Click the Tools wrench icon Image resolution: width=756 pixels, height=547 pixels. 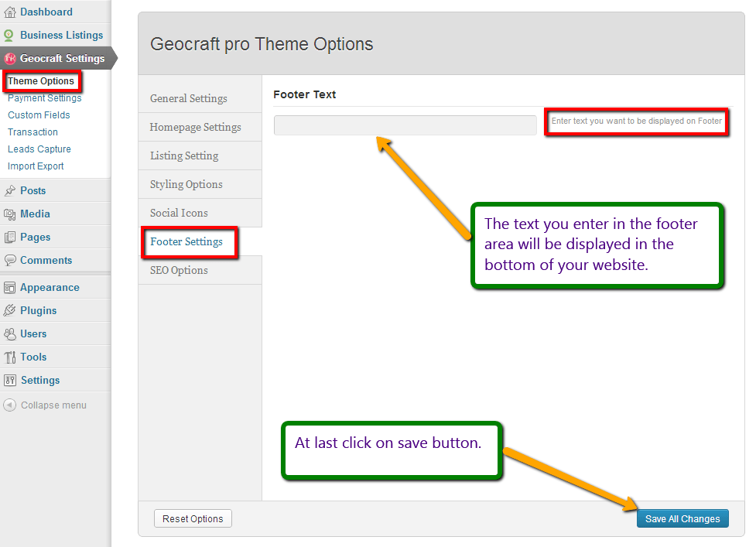tap(9, 357)
